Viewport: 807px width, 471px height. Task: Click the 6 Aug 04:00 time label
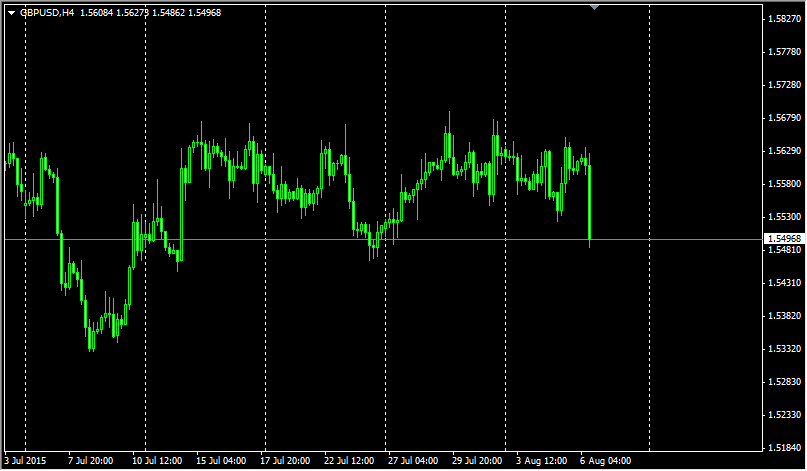coord(605,461)
